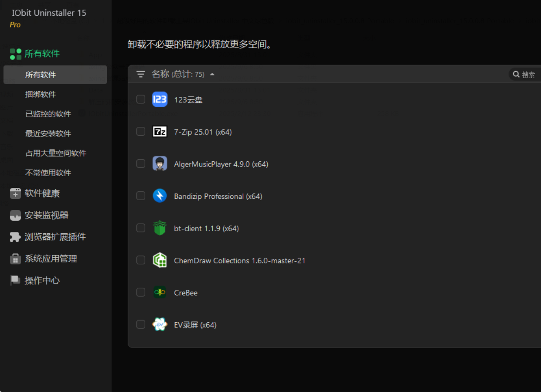Check the Bandizip Professional checkbox
Viewport: 541px width, 392px height.
click(x=141, y=196)
